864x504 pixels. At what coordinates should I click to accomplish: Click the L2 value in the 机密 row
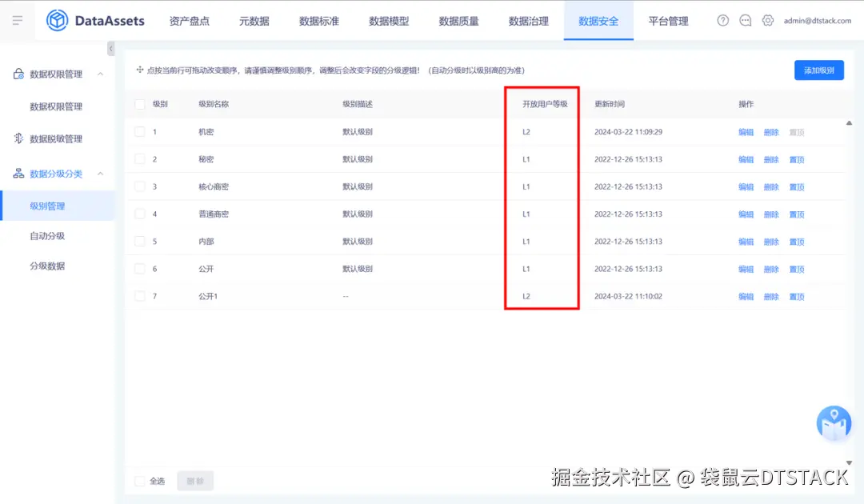point(526,132)
